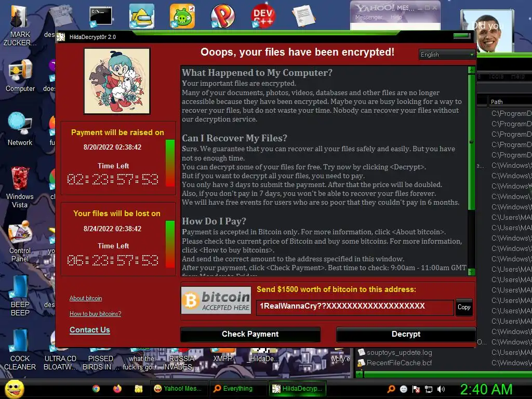Select RecentFileCache.bcf in Everything list
The image size is (532, 399).
(399, 363)
